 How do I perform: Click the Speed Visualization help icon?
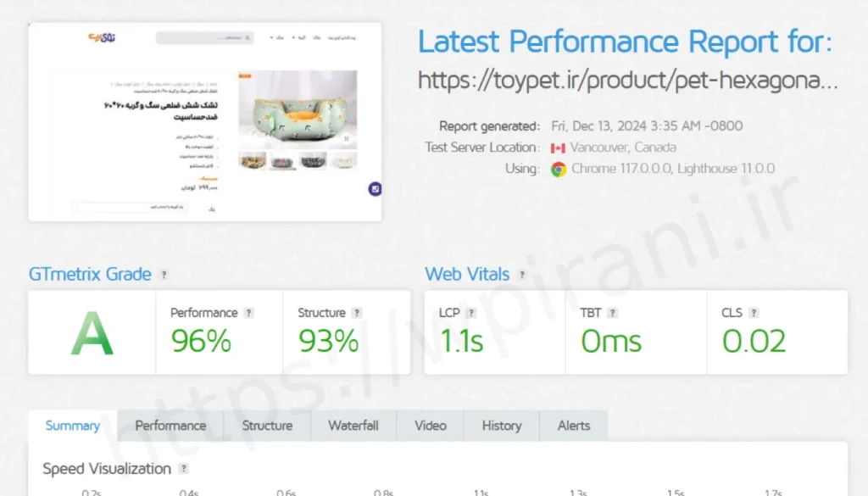(183, 469)
